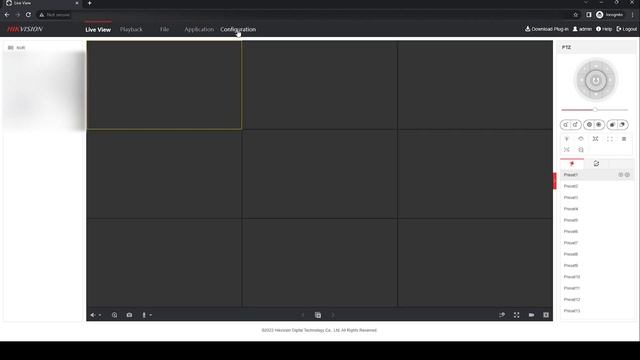Select Preset6 in the list
Image resolution: width=640 pixels, height=360 pixels.
pyautogui.click(x=597, y=231)
